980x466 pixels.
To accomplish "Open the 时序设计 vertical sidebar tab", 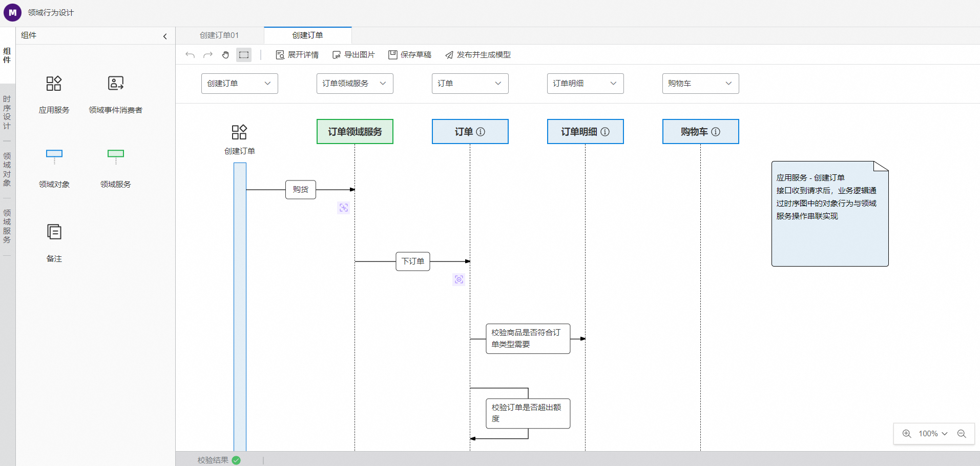I will point(7,112).
